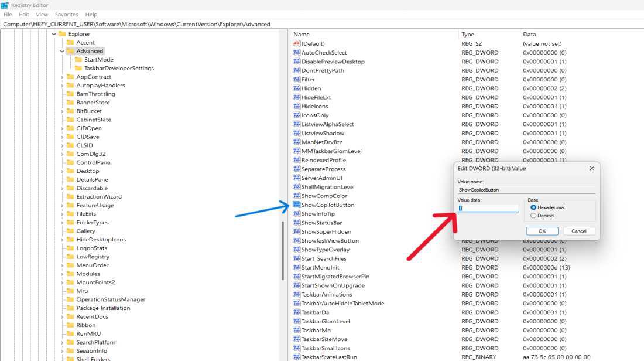
Task: Expand the AutoplayHandlers node
Action: pos(62,86)
